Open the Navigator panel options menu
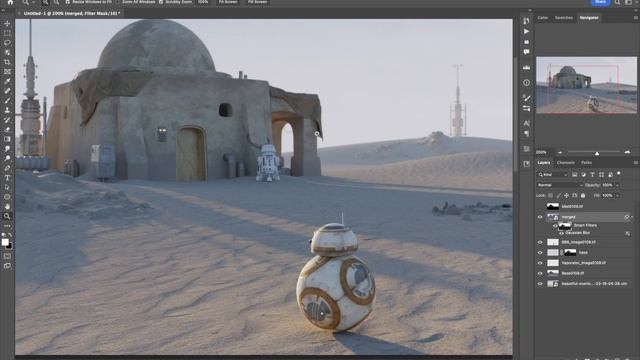The image size is (640, 360). tap(636, 18)
